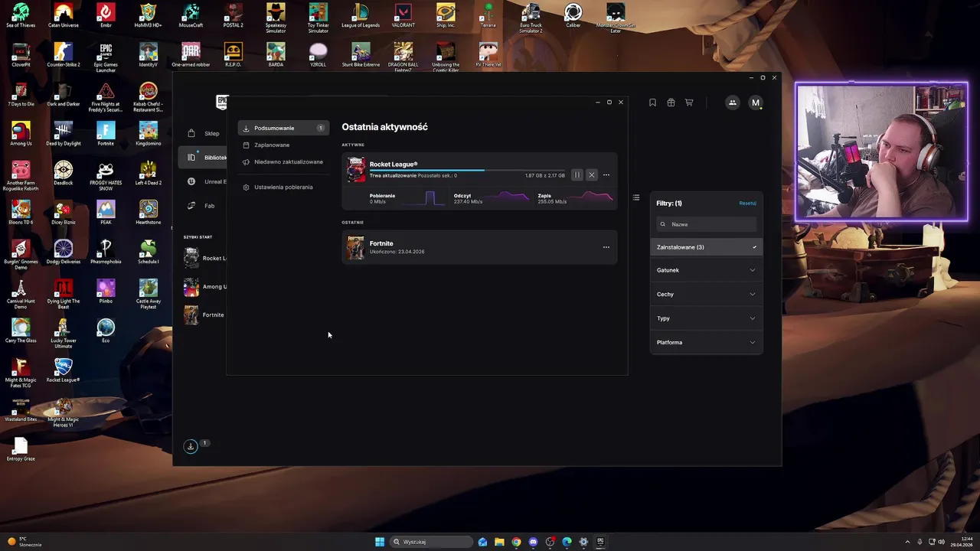980x551 pixels.
Task: Select Entropy Graze file on desktop
Action: (x=21, y=449)
